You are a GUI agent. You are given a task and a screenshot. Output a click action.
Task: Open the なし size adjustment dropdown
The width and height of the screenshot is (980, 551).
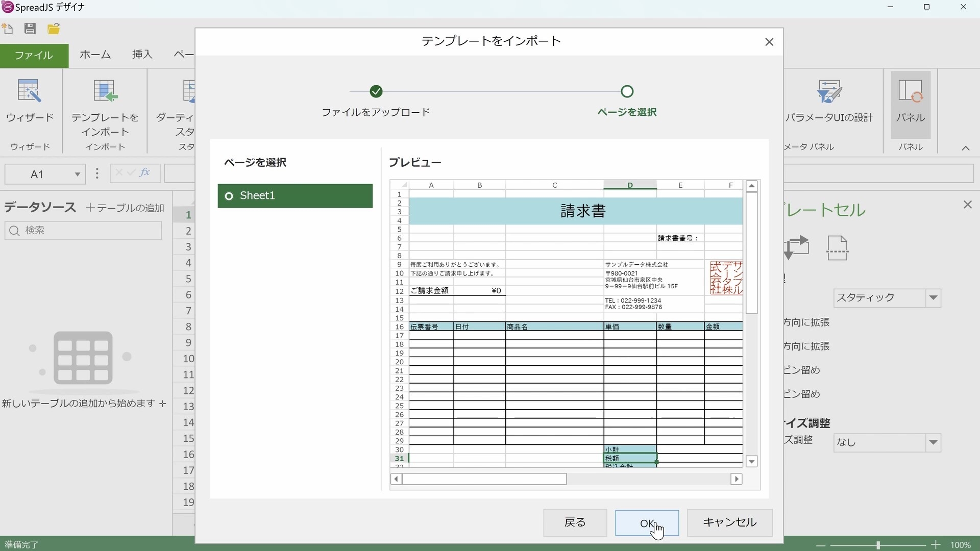pyautogui.click(x=934, y=443)
